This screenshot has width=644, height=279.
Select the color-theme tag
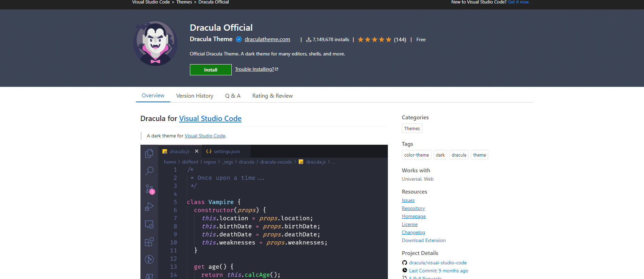pyautogui.click(x=416, y=155)
